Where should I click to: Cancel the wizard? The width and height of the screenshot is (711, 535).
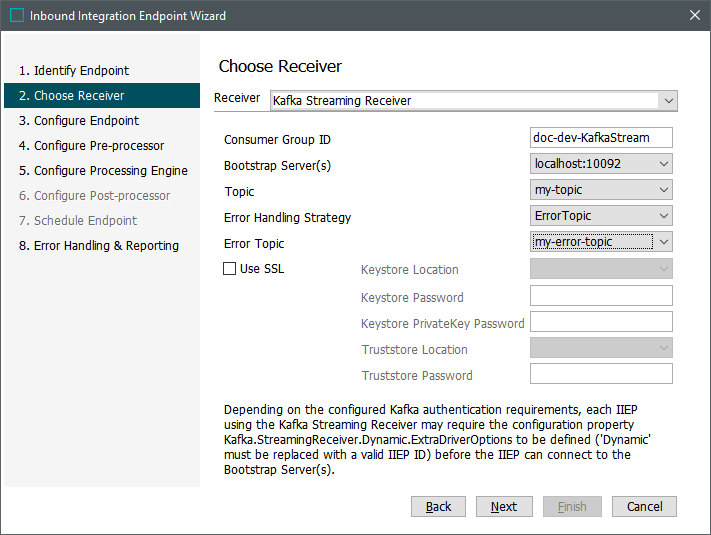pyautogui.click(x=644, y=506)
